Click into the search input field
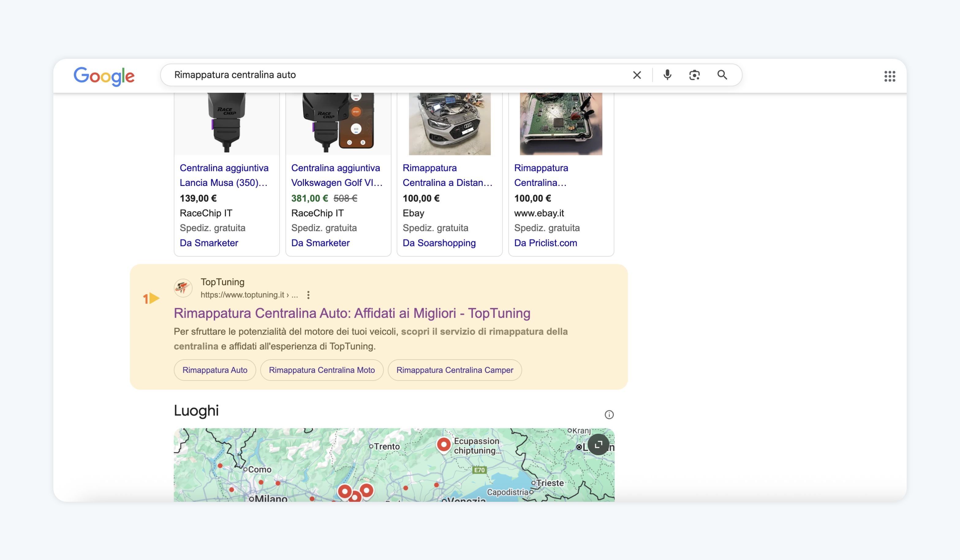960x560 pixels. coord(381,75)
